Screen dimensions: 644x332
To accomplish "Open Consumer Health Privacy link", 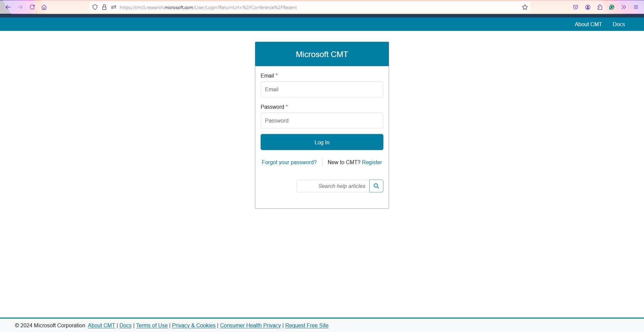I will coord(251,325).
